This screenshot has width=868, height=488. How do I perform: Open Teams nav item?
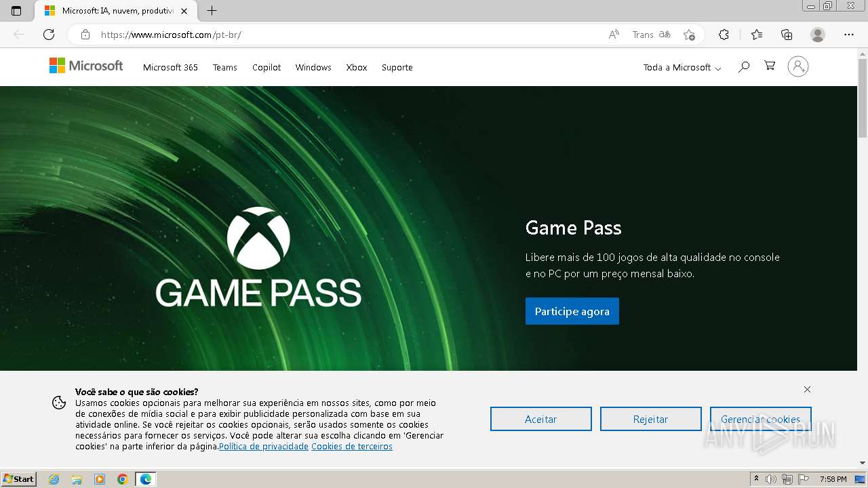(224, 67)
